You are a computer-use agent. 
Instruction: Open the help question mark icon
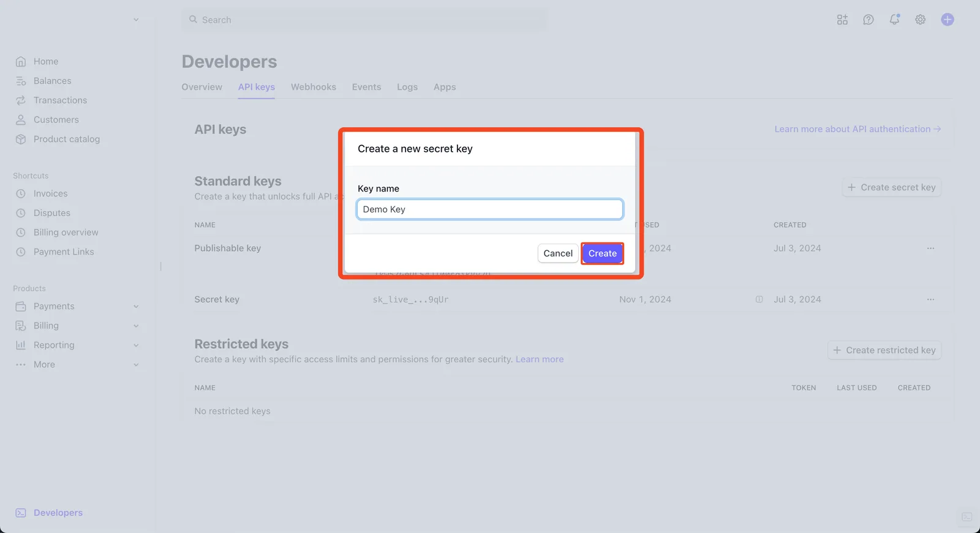point(869,20)
